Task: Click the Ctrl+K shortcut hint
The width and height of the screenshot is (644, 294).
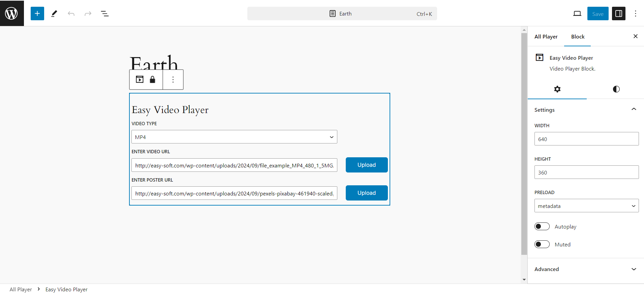Action: pos(424,14)
